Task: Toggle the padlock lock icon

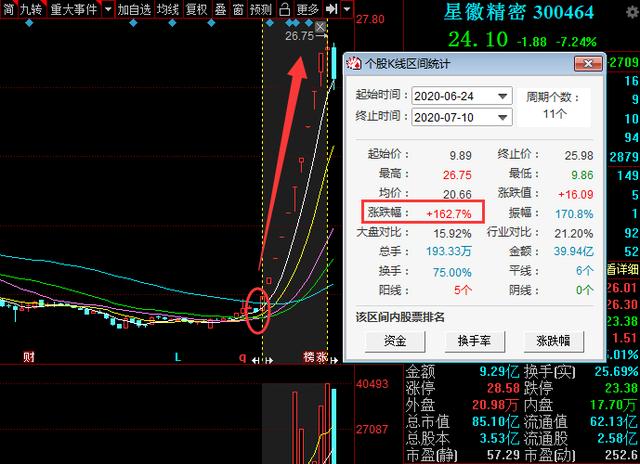Action: 284,9
